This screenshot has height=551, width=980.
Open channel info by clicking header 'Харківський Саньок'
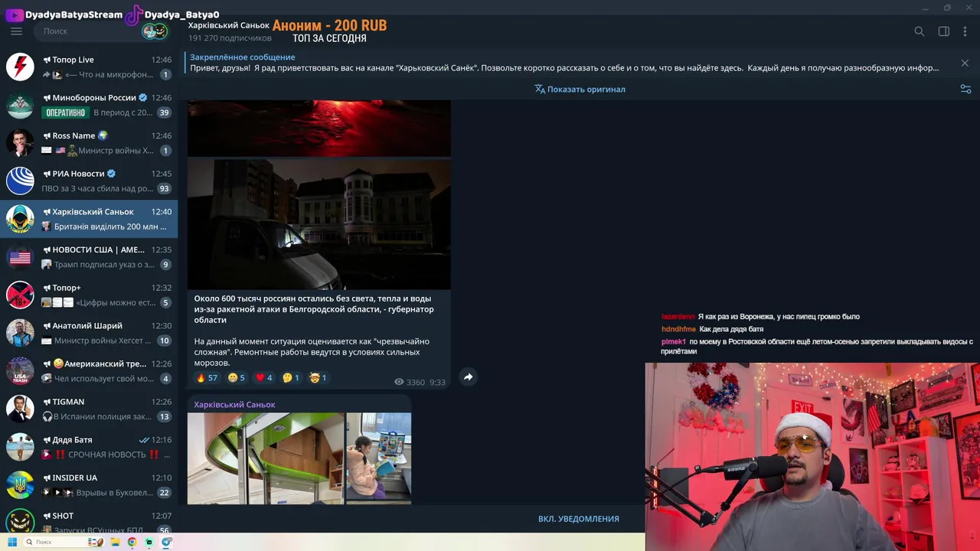click(229, 25)
